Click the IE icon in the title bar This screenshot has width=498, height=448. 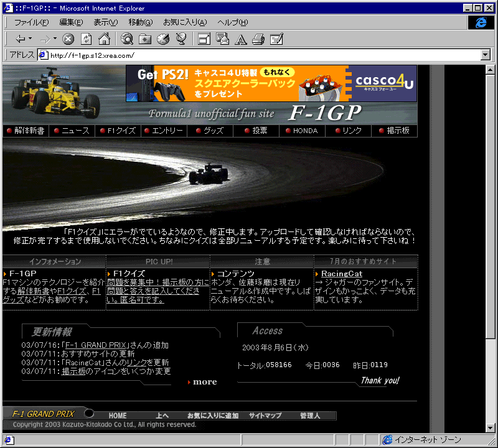(8, 8)
